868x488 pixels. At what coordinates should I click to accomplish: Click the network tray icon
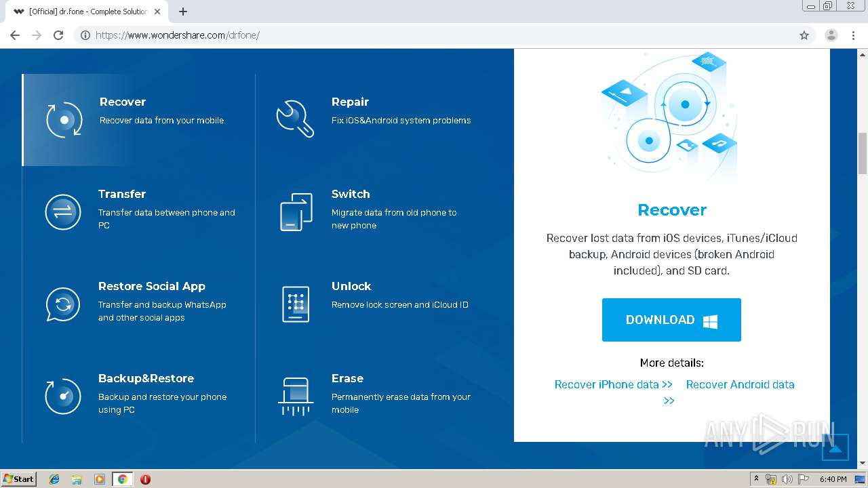[772, 479]
